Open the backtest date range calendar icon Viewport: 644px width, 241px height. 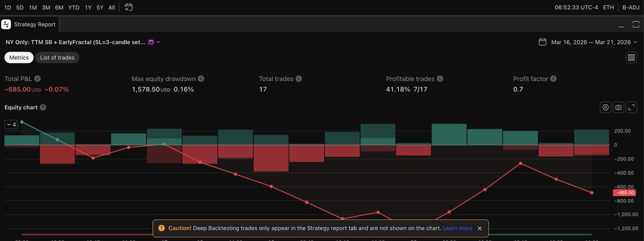pos(543,42)
